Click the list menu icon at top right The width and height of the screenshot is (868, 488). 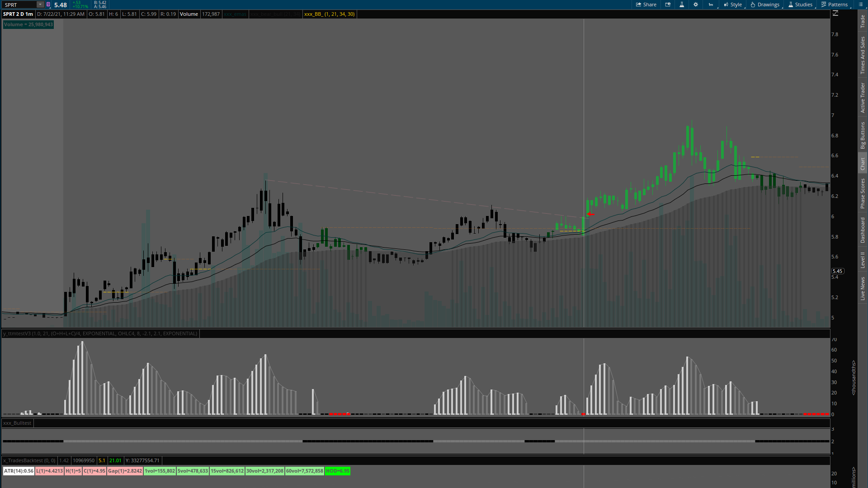point(860,5)
